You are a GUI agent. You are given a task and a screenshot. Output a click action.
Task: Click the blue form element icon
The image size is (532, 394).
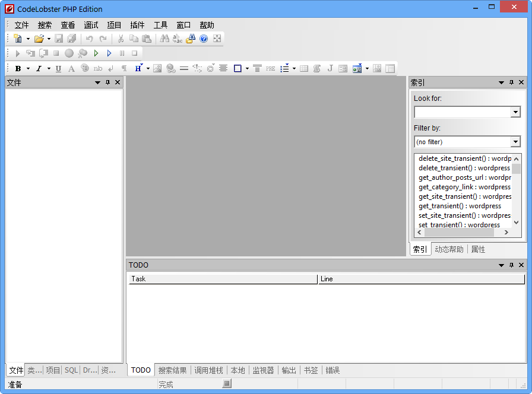tap(357, 68)
